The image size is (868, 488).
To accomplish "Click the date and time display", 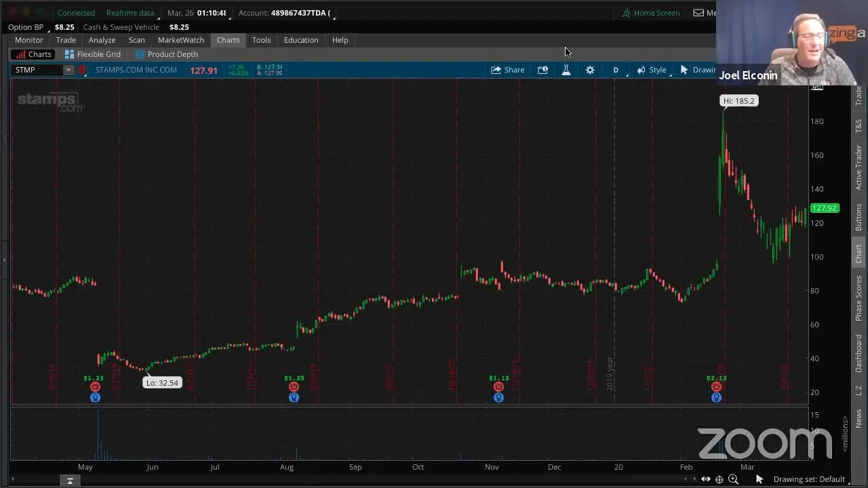I will [197, 13].
